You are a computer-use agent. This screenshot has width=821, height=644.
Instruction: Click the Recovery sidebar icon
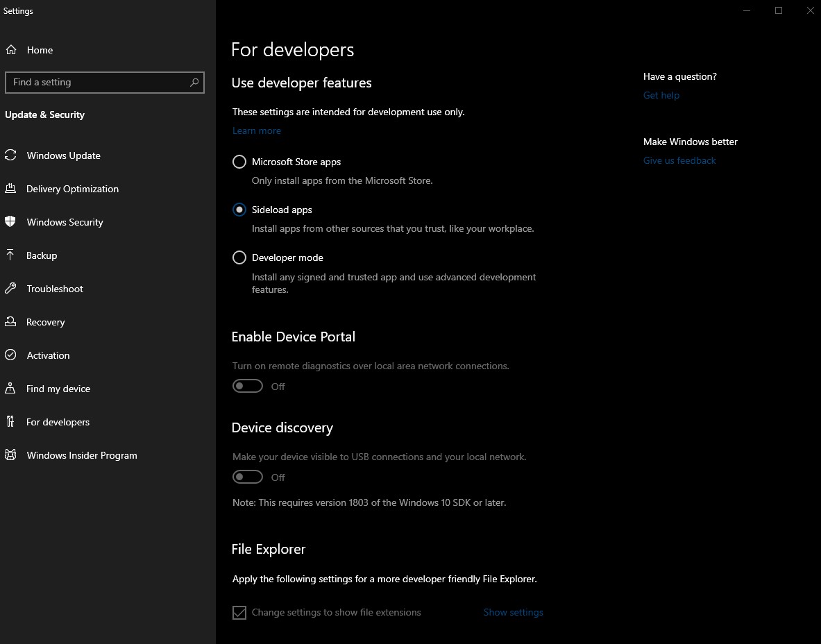click(11, 322)
